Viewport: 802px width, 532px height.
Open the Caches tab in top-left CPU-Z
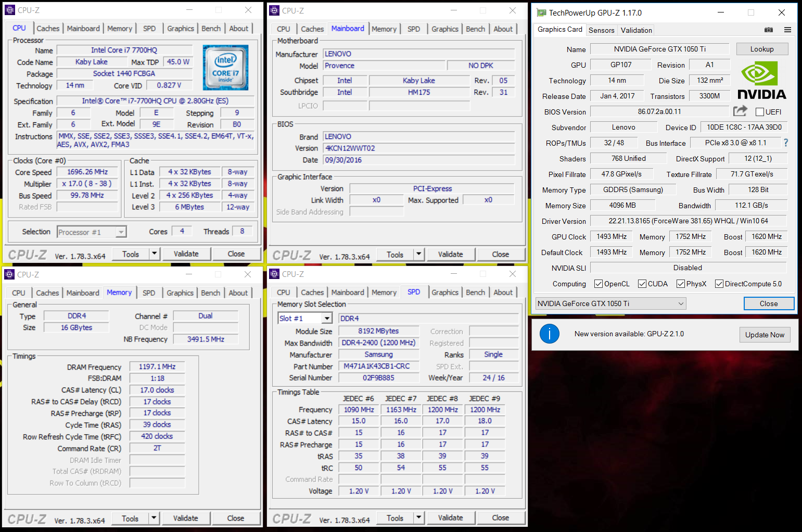coord(48,29)
